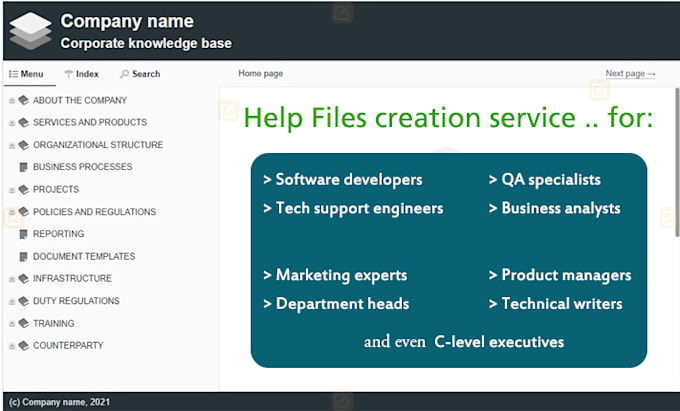Expand the POLICIES AND REGULATIONS node
Image resolution: width=680 pixels, height=411 pixels.
point(12,212)
